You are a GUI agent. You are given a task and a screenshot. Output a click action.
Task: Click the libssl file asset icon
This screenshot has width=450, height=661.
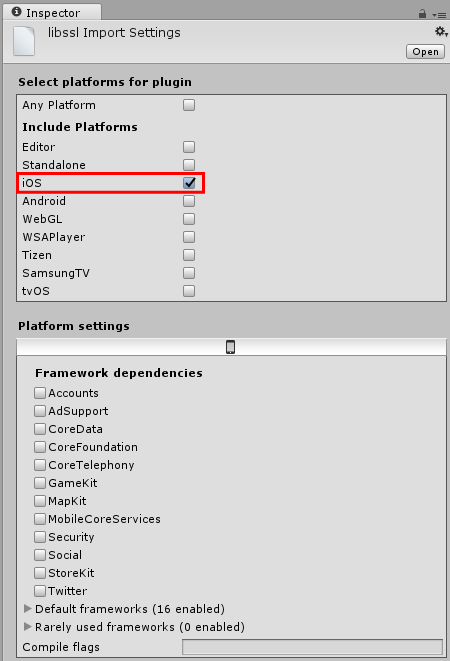tap(24, 41)
